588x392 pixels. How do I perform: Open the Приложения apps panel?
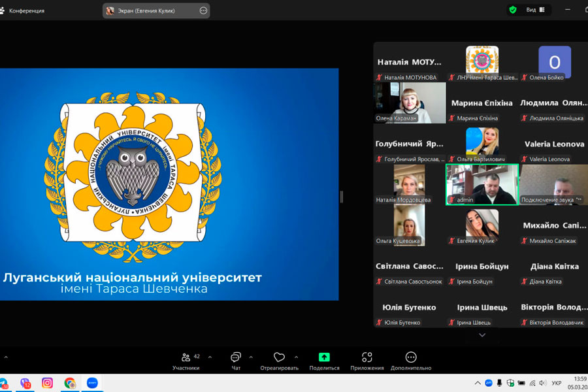(367, 361)
